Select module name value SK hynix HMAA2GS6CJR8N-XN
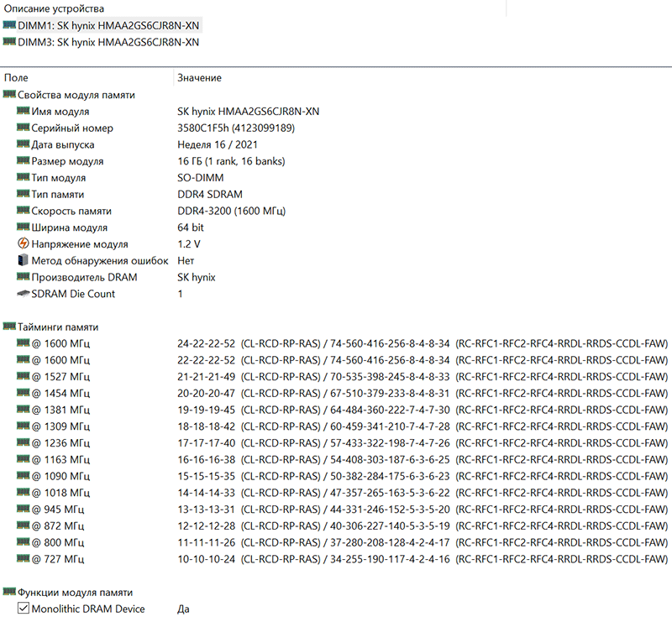Screen dimensions: 672x617 pyautogui.click(x=248, y=112)
